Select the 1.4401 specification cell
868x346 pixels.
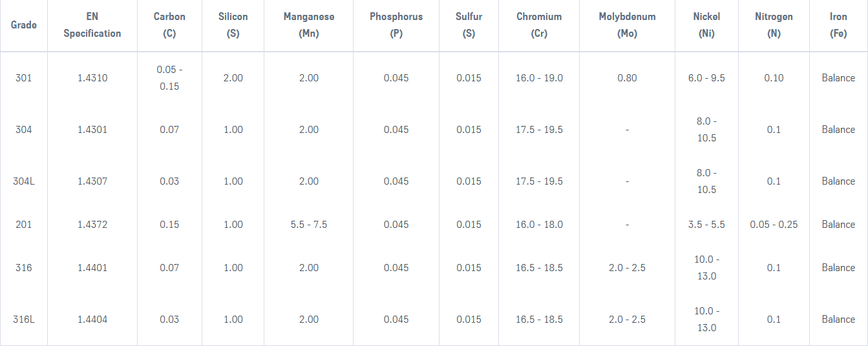pyautogui.click(x=92, y=268)
